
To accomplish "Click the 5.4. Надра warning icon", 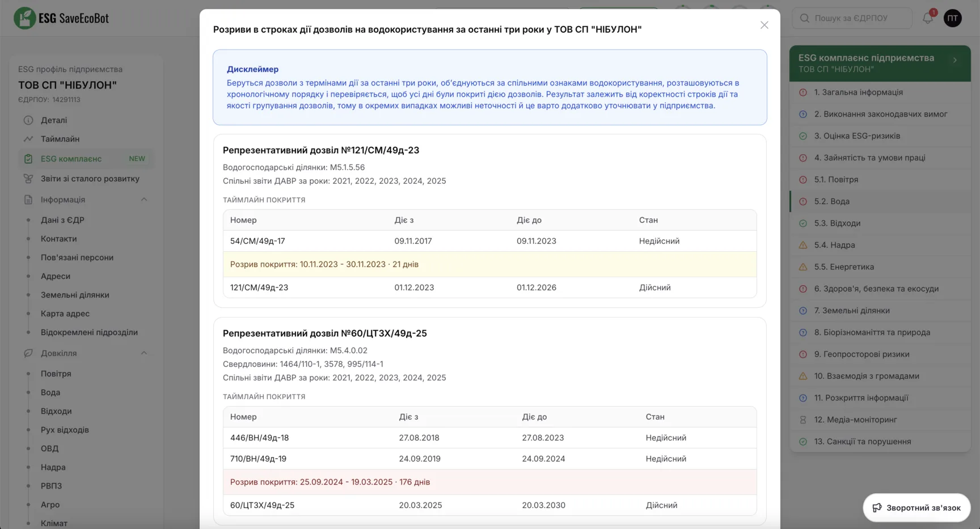I will coord(803,245).
